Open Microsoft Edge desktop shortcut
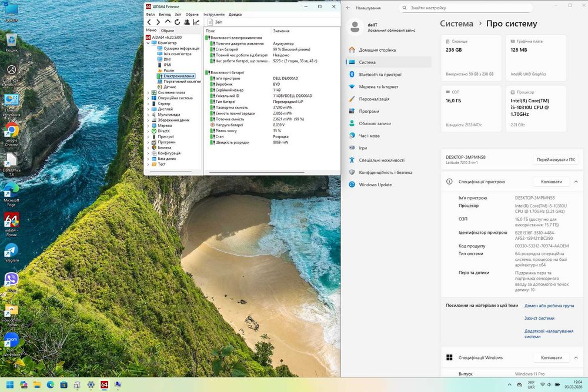588x392 pixels. tap(11, 194)
